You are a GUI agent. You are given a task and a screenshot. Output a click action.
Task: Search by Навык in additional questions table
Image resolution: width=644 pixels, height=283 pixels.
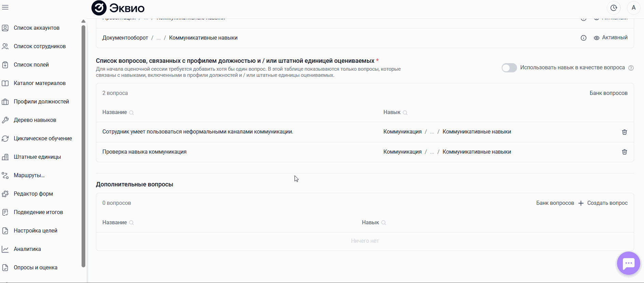click(x=384, y=223)
